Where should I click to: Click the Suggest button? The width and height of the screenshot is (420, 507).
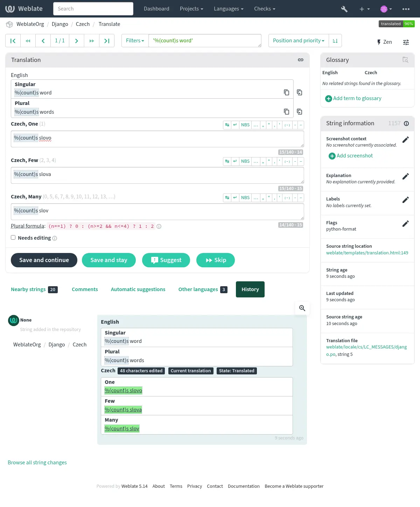[x=166, y=260]
